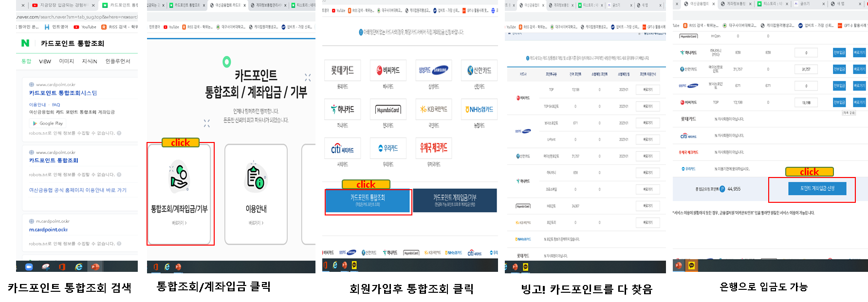Click the 카드포인트 계좌입금/기부 dark button
Image resolution: width=868 pixels, height=302 pixels.
[455, 200]
